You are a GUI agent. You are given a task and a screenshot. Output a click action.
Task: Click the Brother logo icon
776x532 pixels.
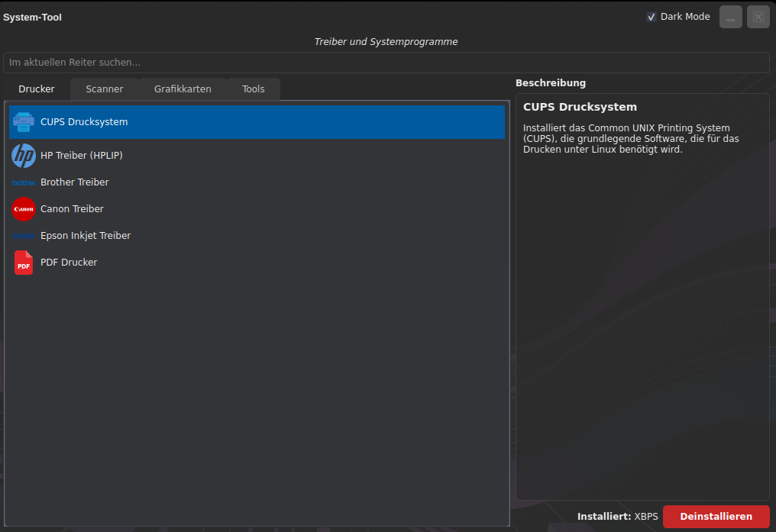(24, 182)
